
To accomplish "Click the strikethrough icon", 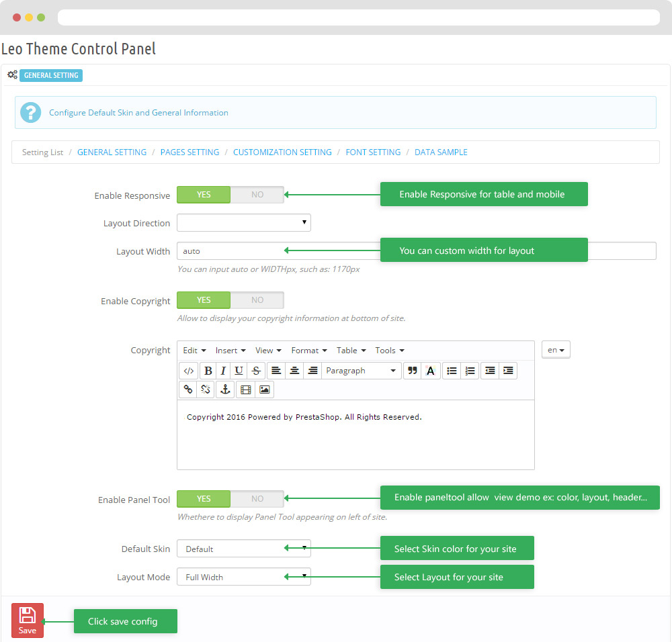I will click(x=256, y=371).
